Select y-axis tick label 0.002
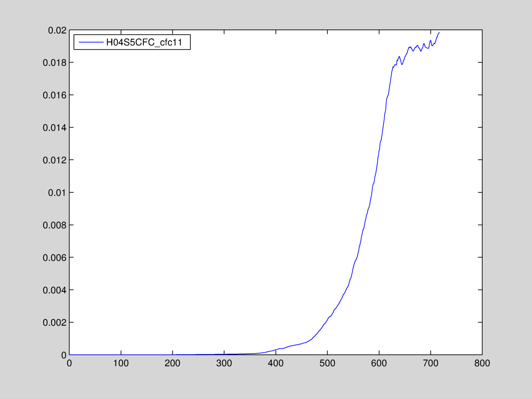Viewport: 532px width, 399px height. (x=54, y=323)
